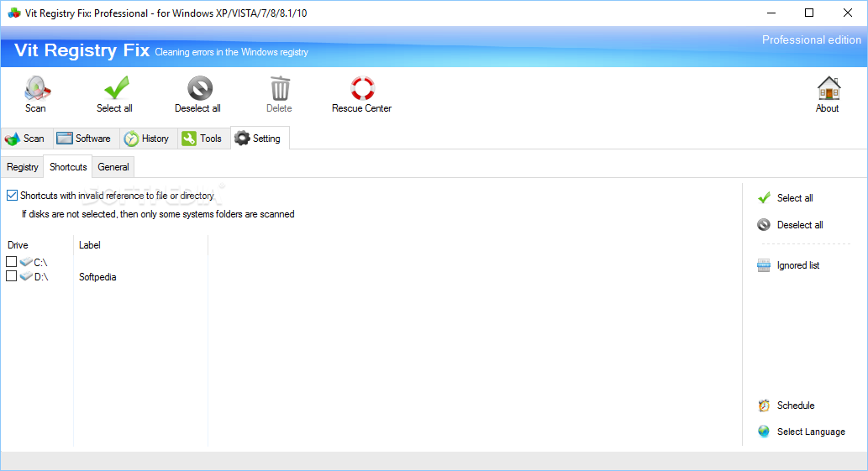Click the side panel Select all checkmark icon
868x471 pixels.
pyautogui.click(x=764, y=198)
